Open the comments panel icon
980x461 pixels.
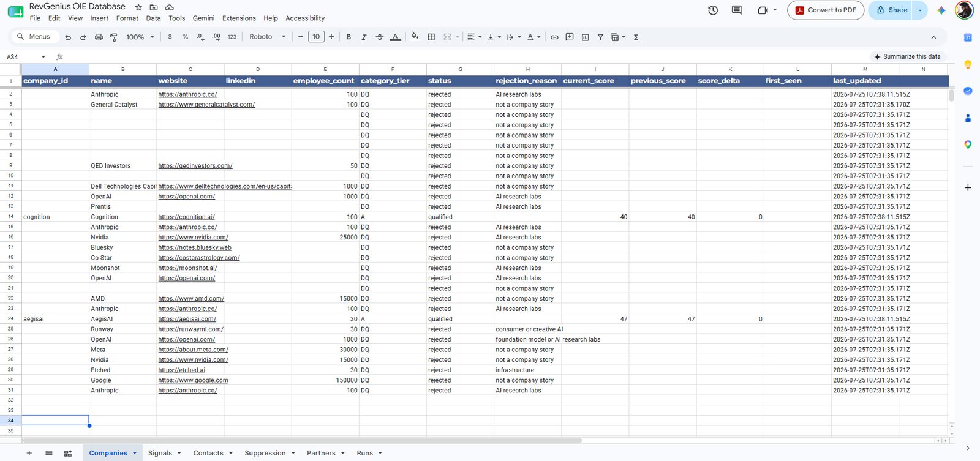(x=737, y=10)
